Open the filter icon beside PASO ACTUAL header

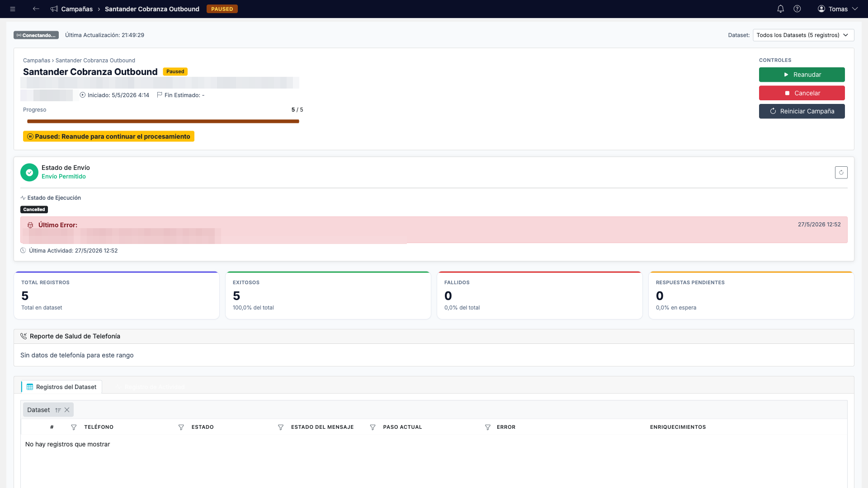point(373,427)
